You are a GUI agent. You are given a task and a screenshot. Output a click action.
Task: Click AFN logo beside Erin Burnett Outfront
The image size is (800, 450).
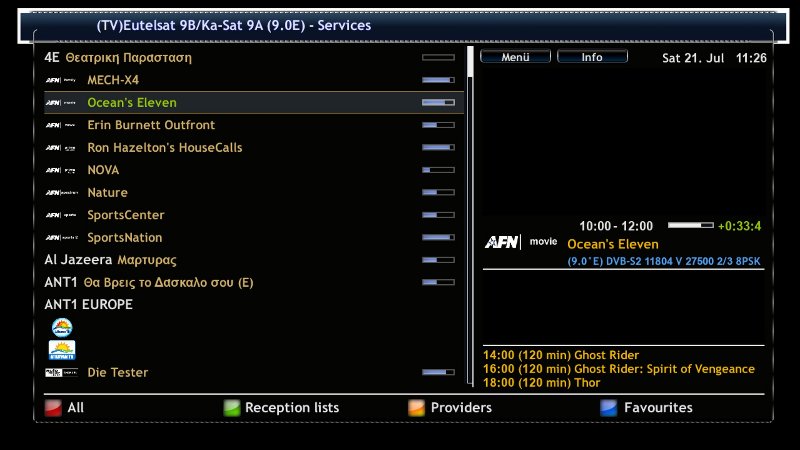click(61, 125)
